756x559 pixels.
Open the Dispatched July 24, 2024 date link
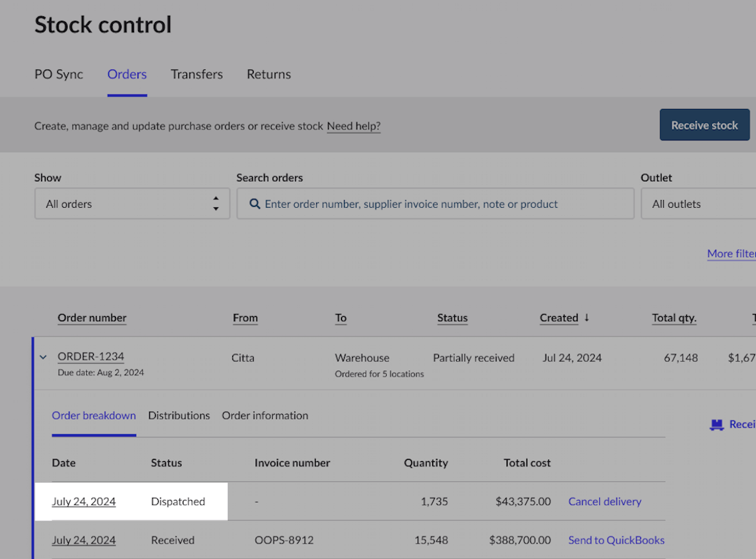pyautogui.click(x=84, y=502)
